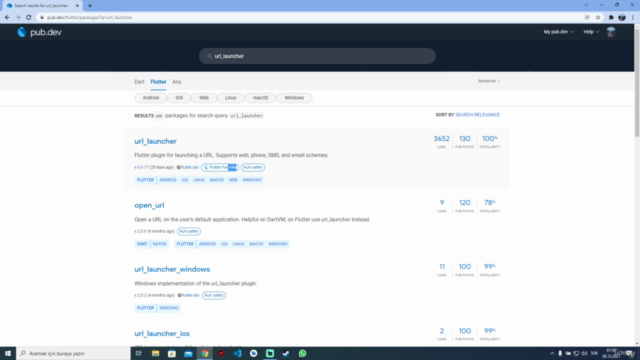Open Microsoft Store from taskbar
640x360 pixels.
tap(172, 353)
